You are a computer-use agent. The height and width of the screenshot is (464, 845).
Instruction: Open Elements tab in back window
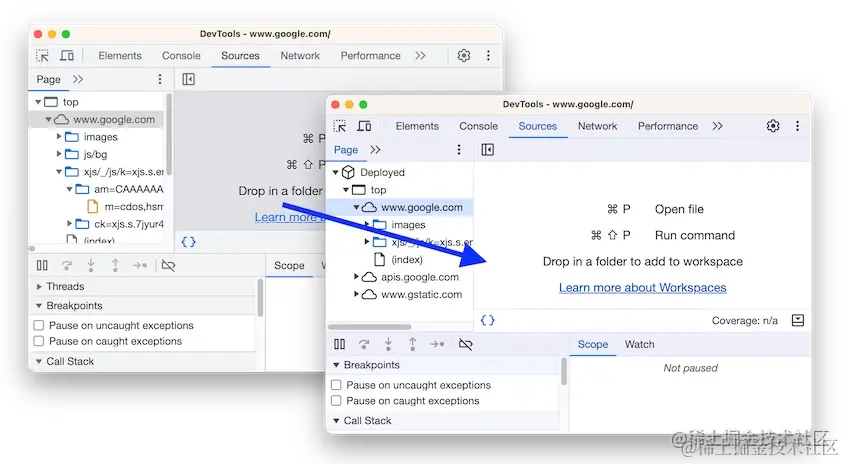[120, 56]
